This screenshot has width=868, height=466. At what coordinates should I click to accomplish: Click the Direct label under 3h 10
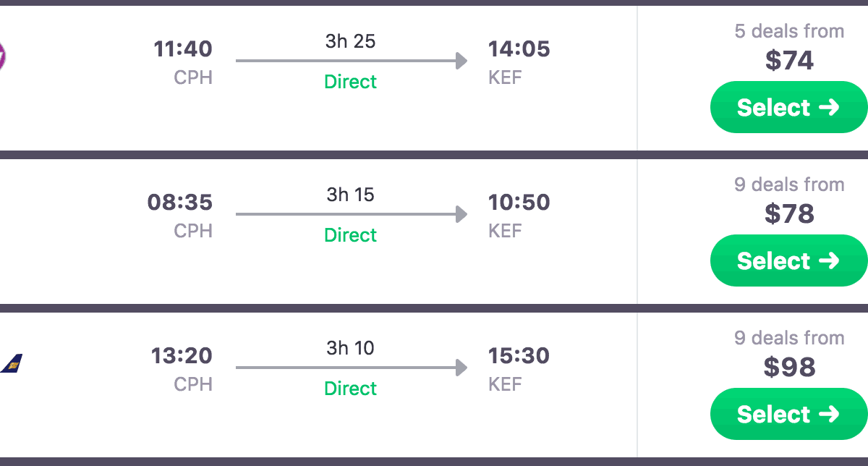351,389
